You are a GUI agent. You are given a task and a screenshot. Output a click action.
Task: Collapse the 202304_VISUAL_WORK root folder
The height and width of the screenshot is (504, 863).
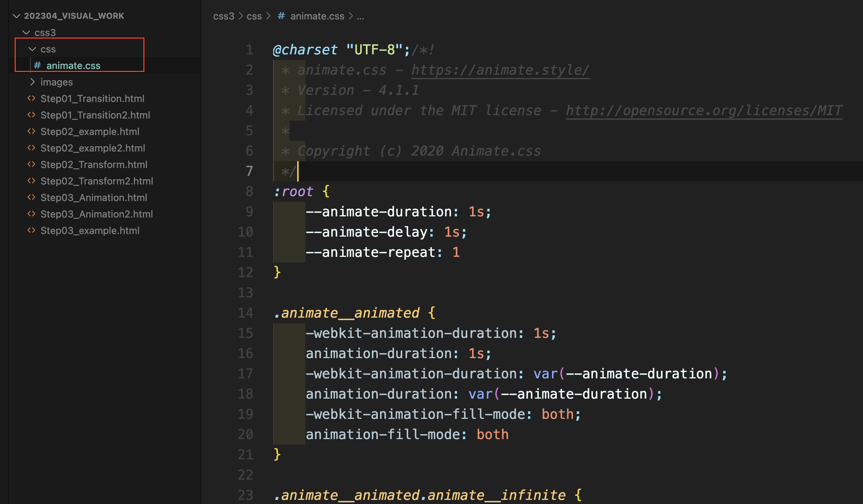[x=17, y=16]
